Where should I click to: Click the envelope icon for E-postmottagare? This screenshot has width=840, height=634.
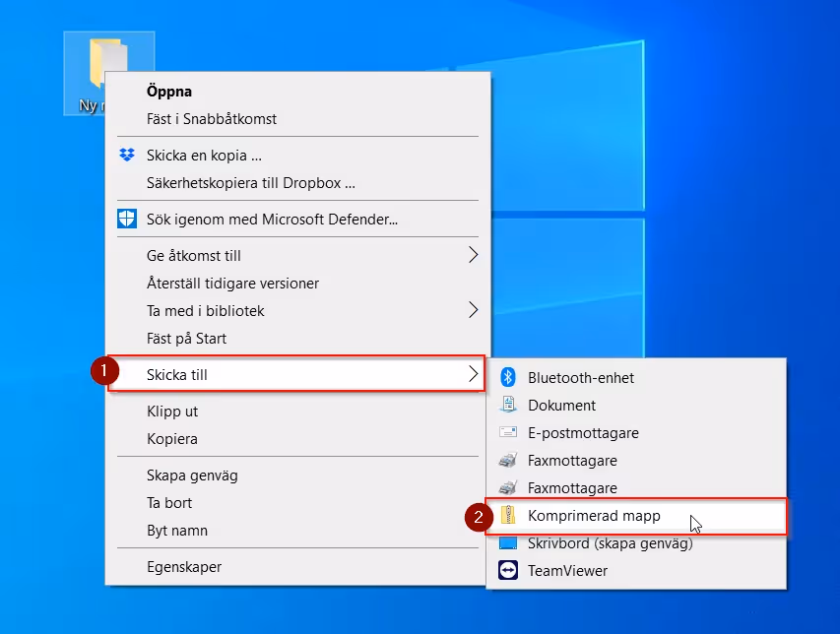pos(508,432)
